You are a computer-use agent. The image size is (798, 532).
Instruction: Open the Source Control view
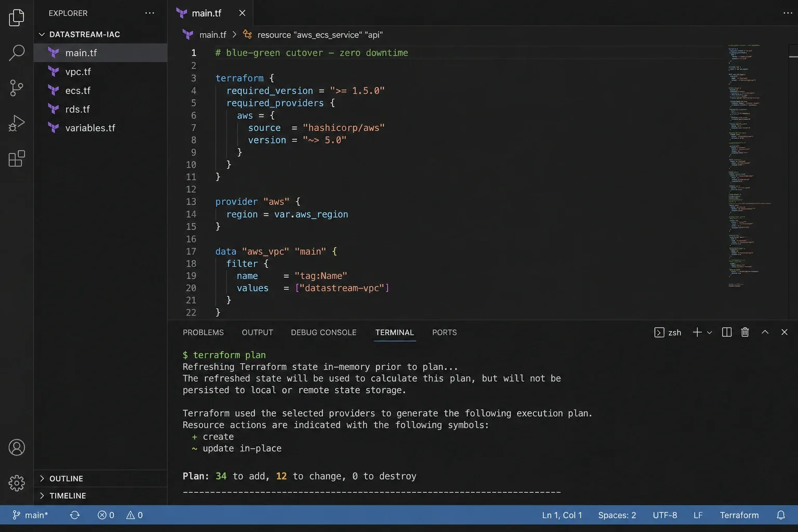[x=17, y=88]
